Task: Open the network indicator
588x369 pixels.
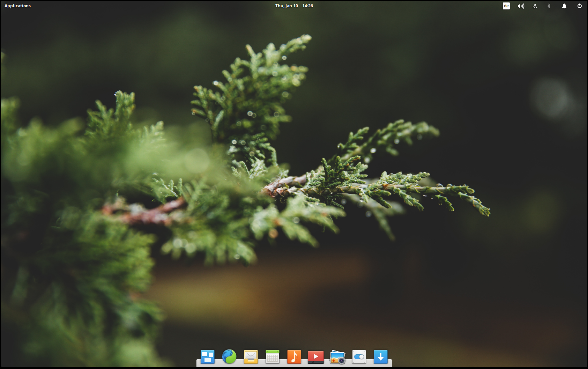Action: 535,6
